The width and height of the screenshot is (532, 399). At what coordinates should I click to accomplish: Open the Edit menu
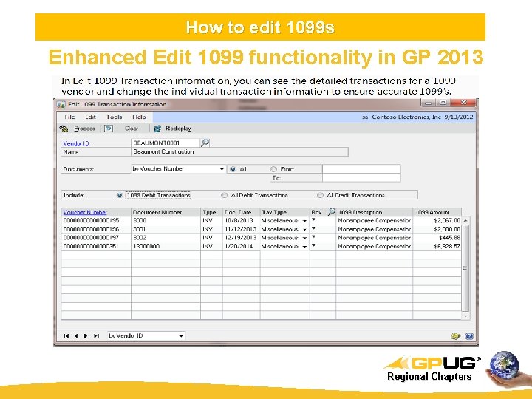click(90, 117)
